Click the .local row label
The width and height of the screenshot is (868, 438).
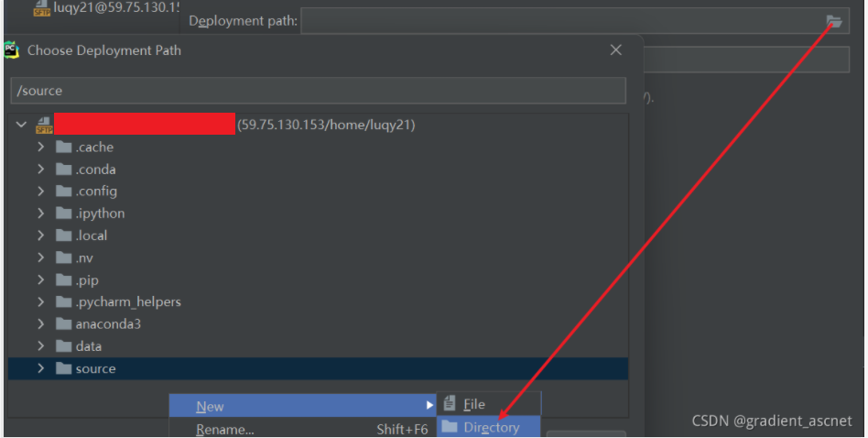tap(92, 235)
